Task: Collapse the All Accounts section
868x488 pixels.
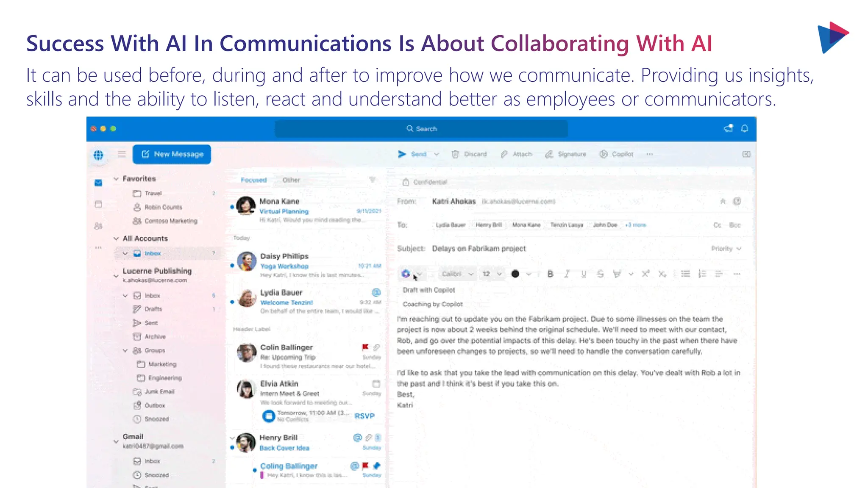Action: click(116, 238)
